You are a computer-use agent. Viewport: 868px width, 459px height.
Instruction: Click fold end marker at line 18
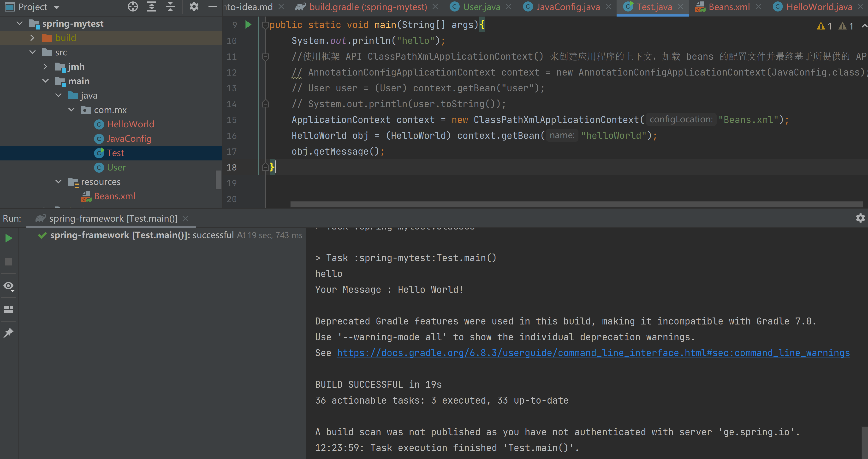click(265, 167)
